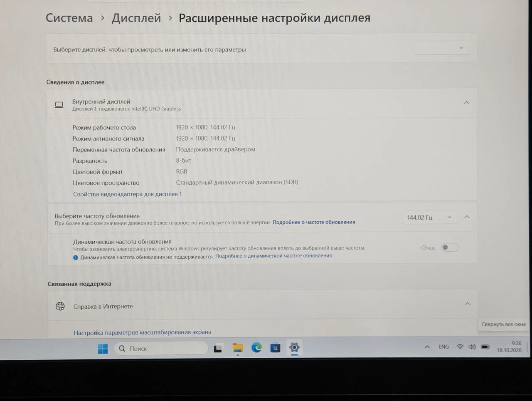Open File Explorer from the taskbar
The image size is (532, 401).
(x=238, y=348)
